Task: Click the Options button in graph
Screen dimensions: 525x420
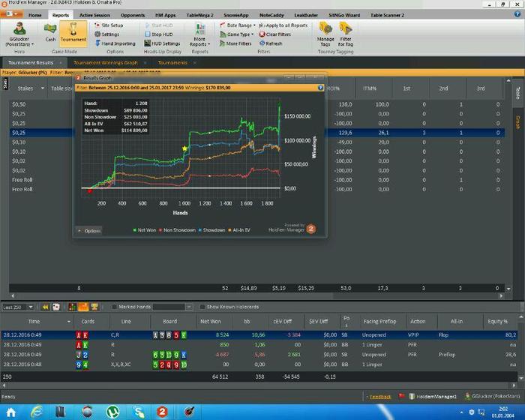Action: [x=89, y=231]
